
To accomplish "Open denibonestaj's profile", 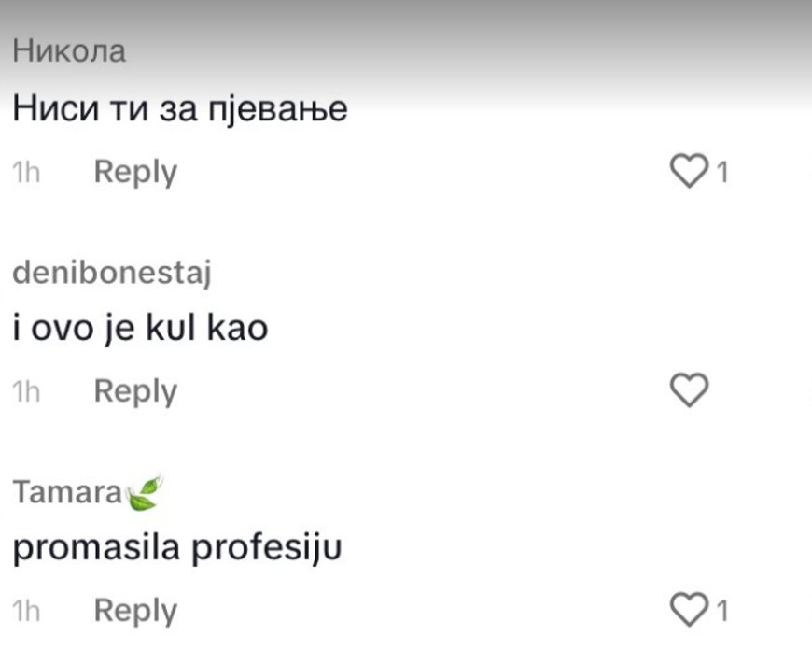I will click(112, 271).
